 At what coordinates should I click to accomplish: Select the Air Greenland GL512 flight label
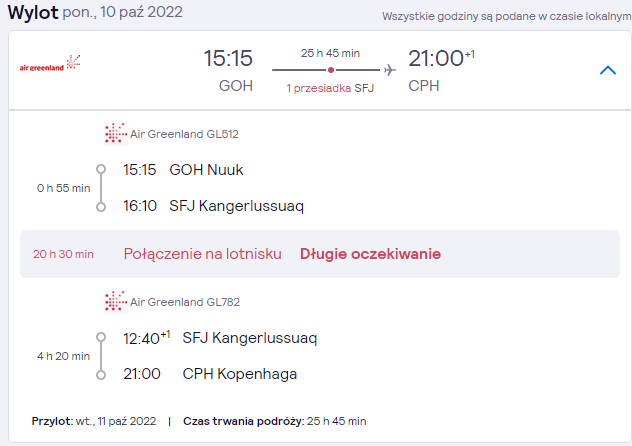(184, 134)
